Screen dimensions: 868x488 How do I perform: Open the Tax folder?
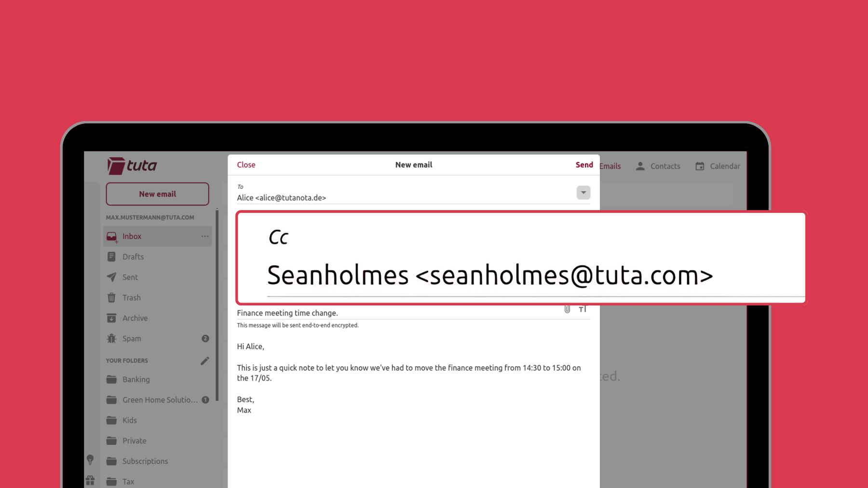point(158,482)
